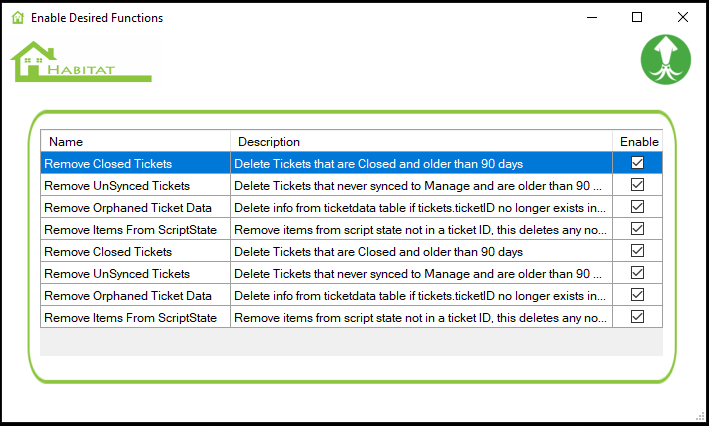The width and height of the screenshot is (709, 426).
Task: Toggle Enable for second Remove UnSynced Tickets row
Action: (x=637, y=273)
